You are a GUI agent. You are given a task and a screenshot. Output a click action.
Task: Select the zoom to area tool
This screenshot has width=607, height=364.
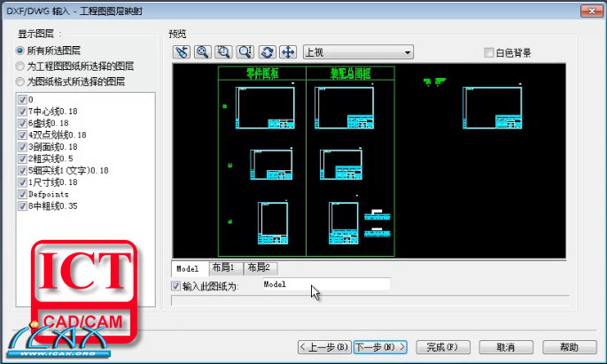[224, 52]
